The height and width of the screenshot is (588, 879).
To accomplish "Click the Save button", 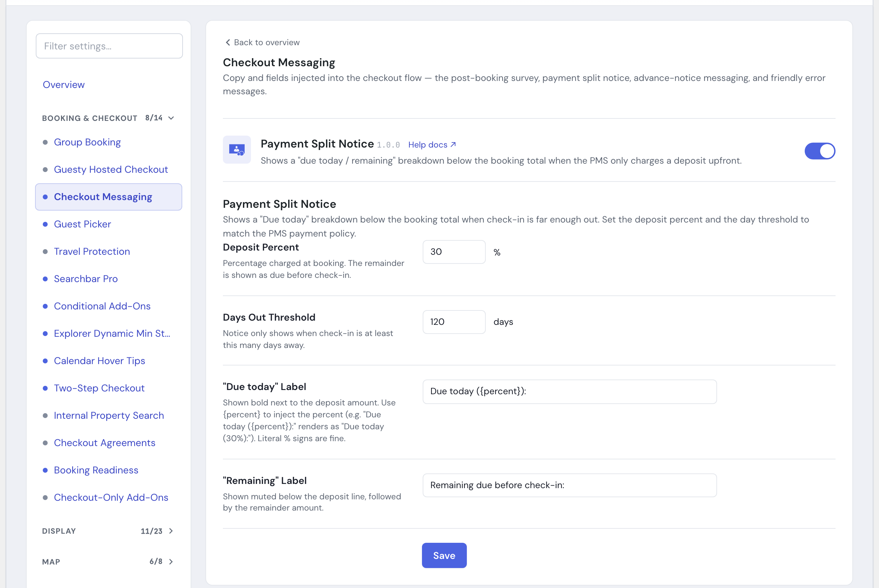I will point(444,555).
